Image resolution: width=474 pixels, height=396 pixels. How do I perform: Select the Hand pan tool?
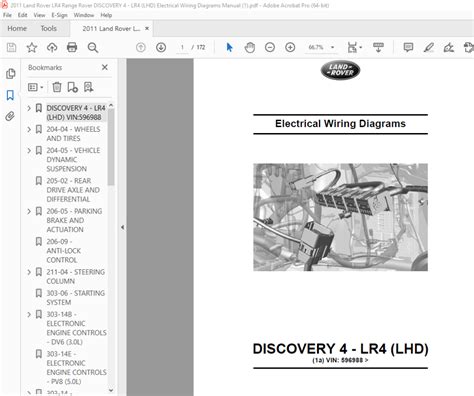(x=250, y=47)
